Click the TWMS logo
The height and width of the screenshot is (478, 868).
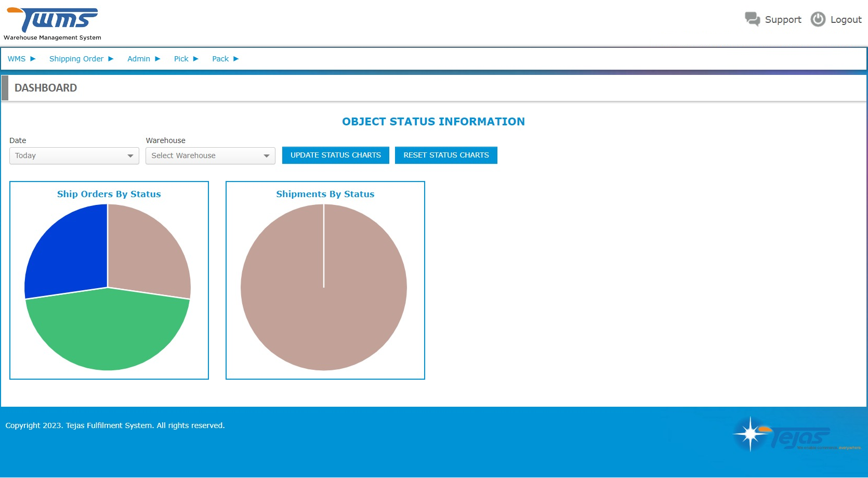click(x=52, y=18)
